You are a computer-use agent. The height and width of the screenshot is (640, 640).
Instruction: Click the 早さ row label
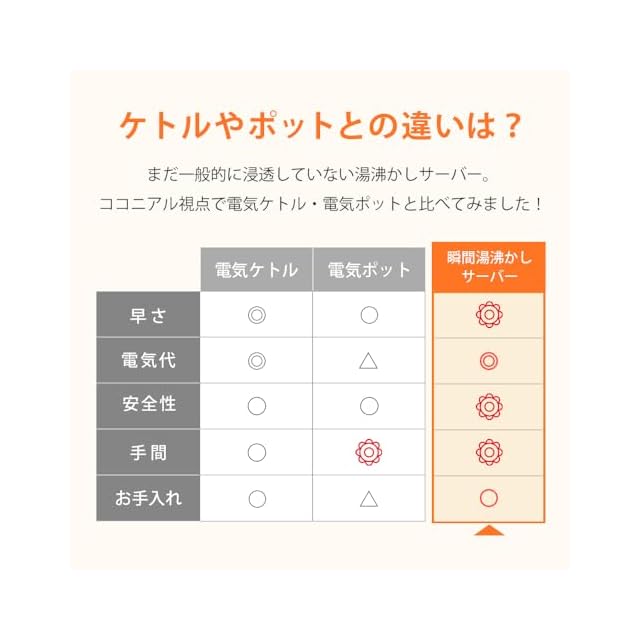pyautogui.click(x=148, y=315)
